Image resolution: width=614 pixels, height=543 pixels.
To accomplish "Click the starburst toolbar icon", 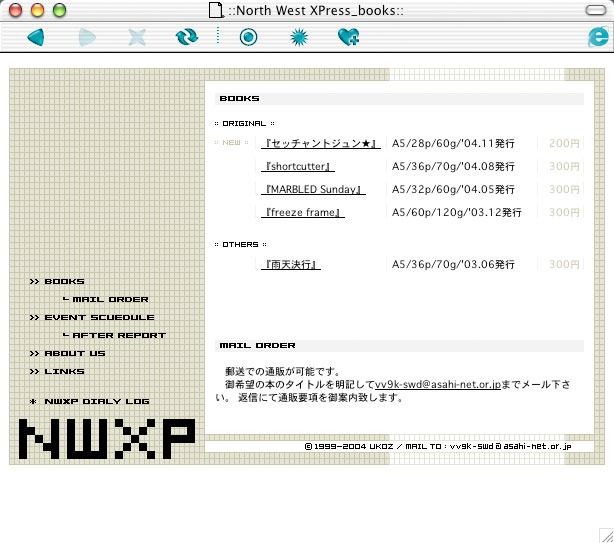I will pos(298,38).
